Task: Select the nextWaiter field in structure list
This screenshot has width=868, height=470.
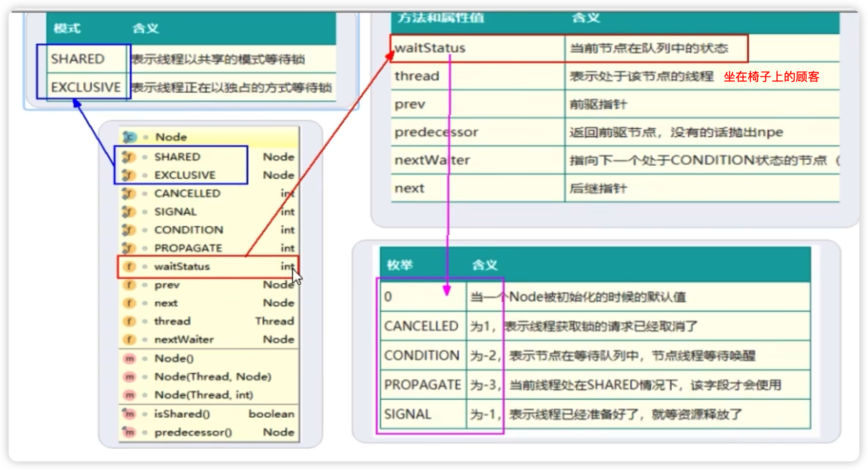Action: point(209,340)
